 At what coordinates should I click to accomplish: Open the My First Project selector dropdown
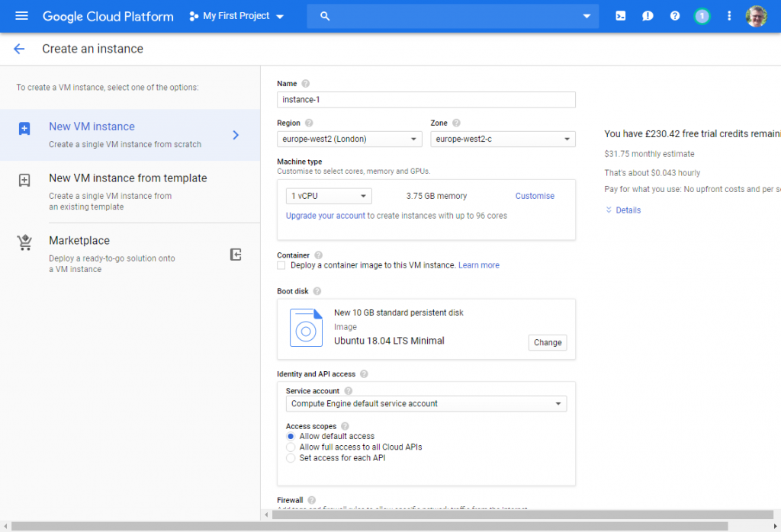pyautogui.click(x=236, y=17)
